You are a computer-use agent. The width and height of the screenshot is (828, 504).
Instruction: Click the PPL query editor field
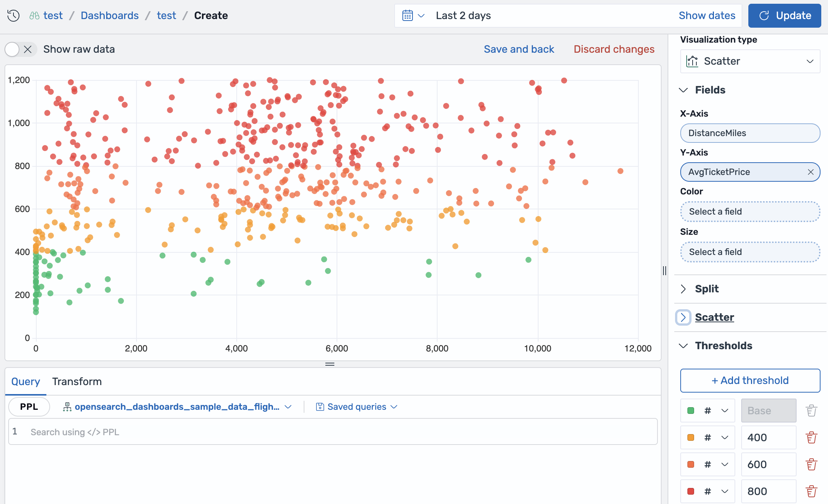(333, 432)
